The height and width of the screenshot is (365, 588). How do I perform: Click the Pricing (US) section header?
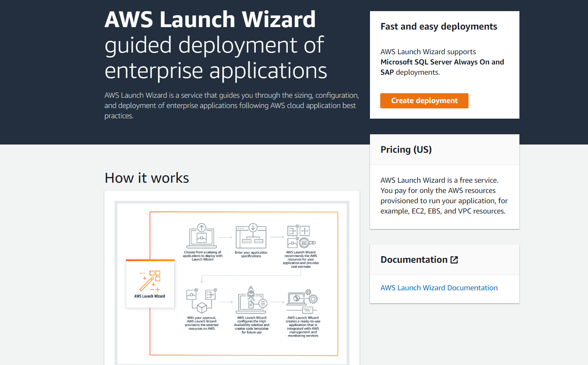(406, 149)
